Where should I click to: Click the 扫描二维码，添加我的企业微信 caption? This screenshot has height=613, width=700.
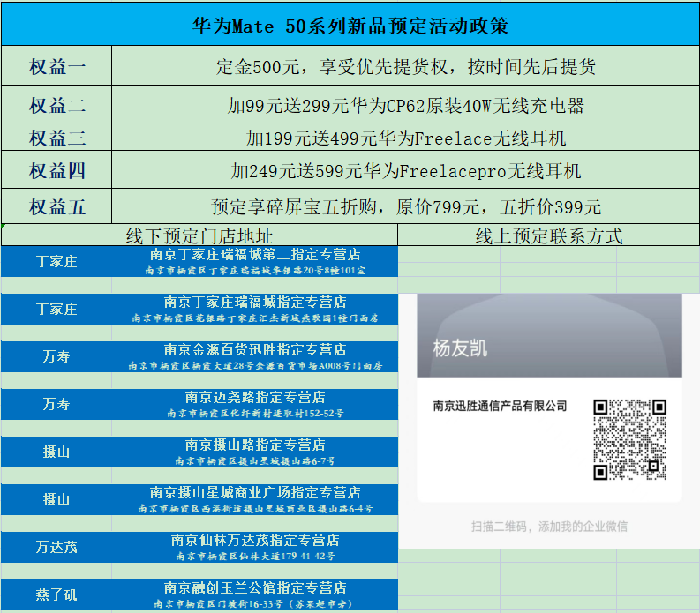click(549, 527)
